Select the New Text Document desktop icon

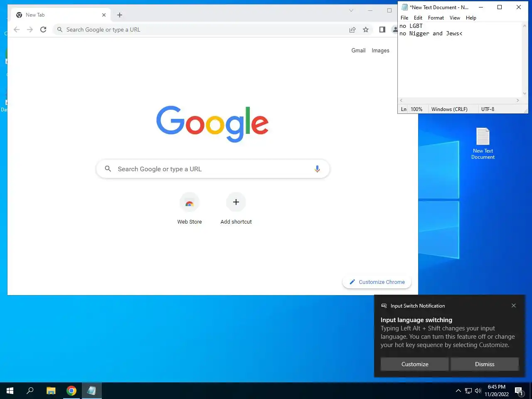tap(483, 143)
